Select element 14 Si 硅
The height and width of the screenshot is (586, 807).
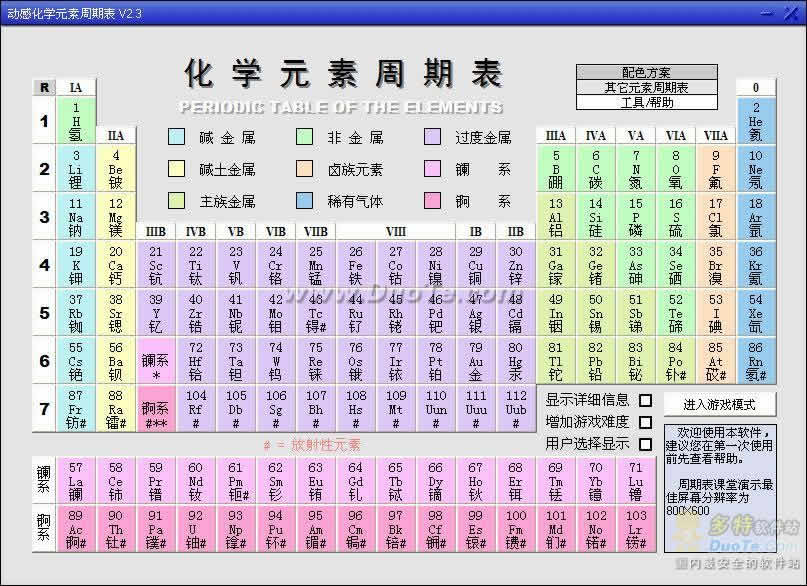pyautogui.click(x=595, y=217)
